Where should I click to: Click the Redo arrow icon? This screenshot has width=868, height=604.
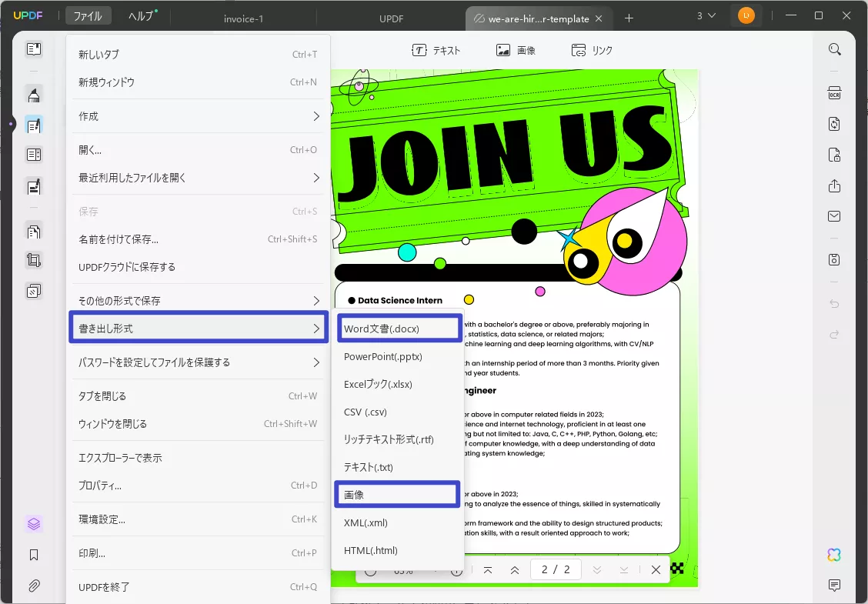coord(834,335)
